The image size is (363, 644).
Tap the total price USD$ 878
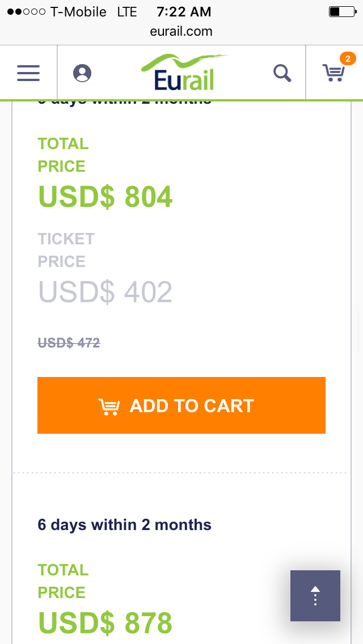105,622
